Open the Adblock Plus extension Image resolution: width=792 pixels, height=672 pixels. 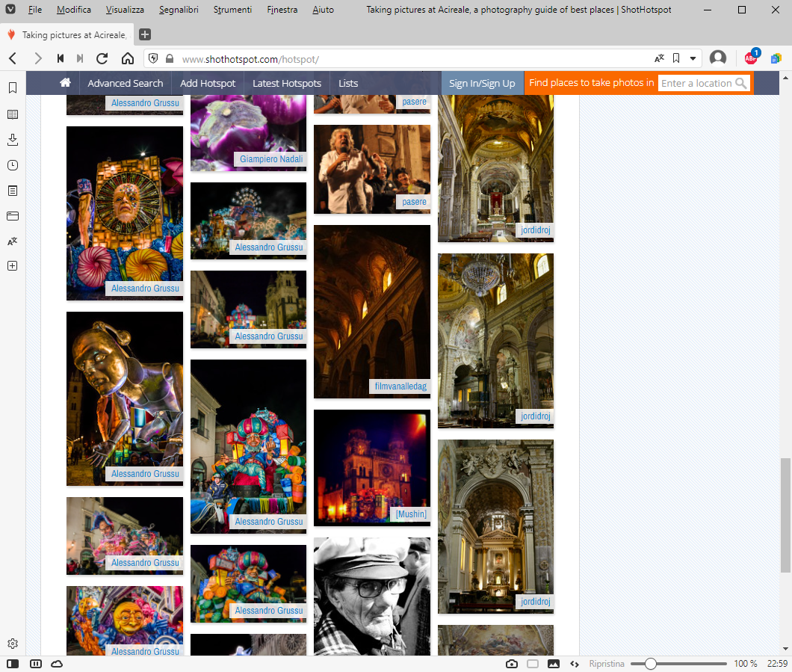(x=752, y=58)
